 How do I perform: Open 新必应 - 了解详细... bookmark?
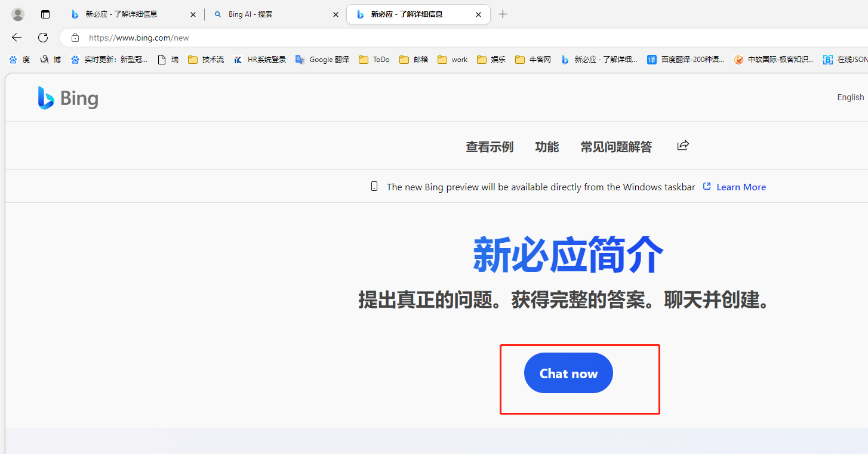click(599, 60)
